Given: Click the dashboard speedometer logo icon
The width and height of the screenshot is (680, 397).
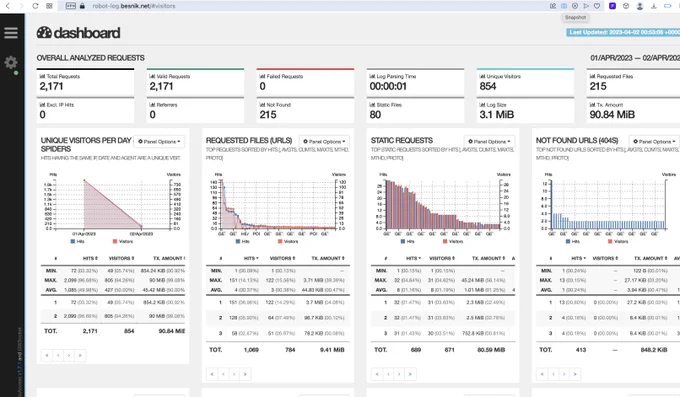Looking at the screenshot, I should click(44, 33).
